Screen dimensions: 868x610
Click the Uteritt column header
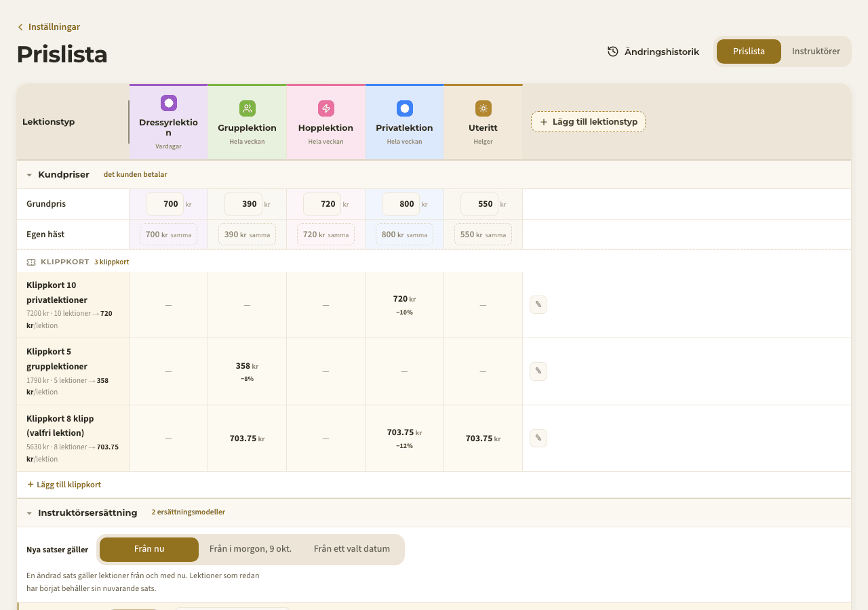(x=484, y=122)
